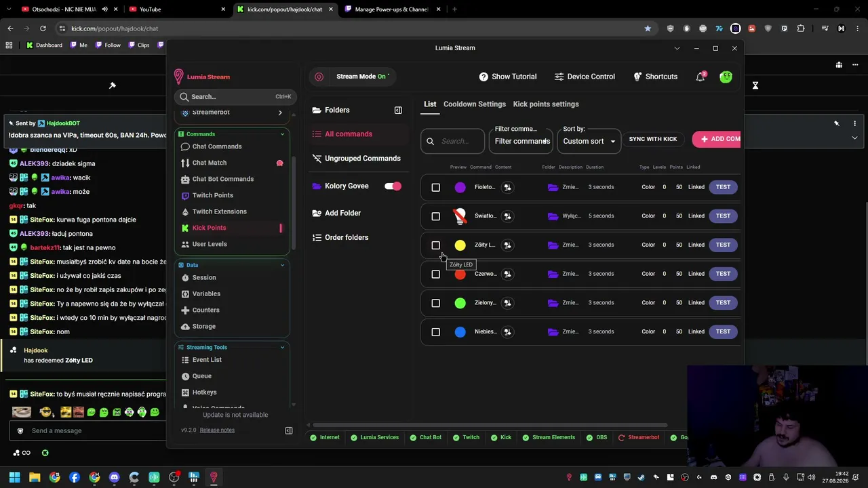
Task: Open Discord from the taskbar
Action: pyautogui.click(x=114, y=477)
